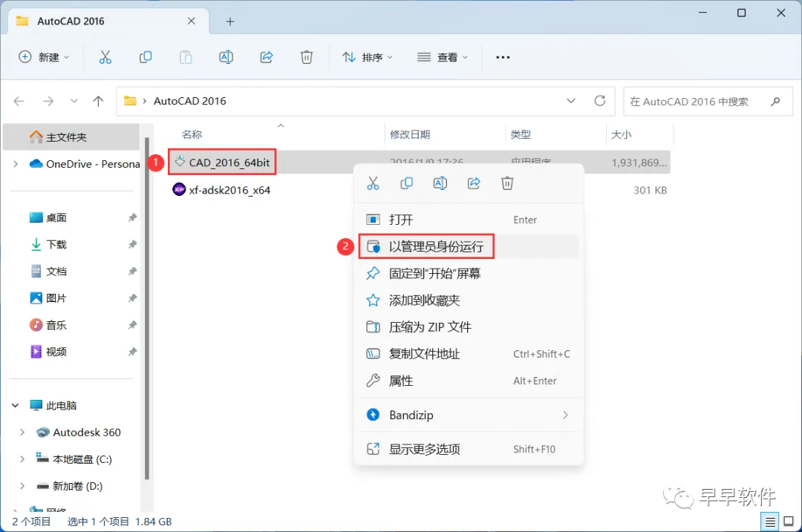
Task: Choose 属性 in context menu
Action: tap(469, 381)
